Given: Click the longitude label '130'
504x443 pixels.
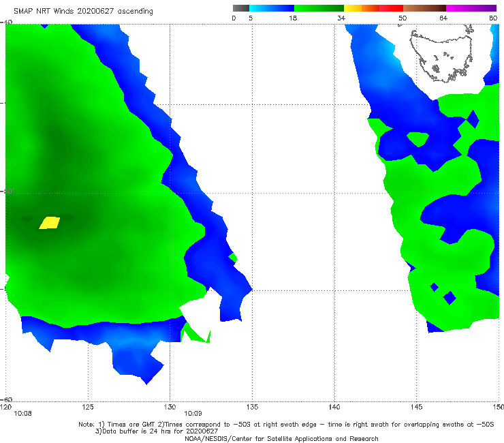Looking at the screenshot, I should (170, 407).
